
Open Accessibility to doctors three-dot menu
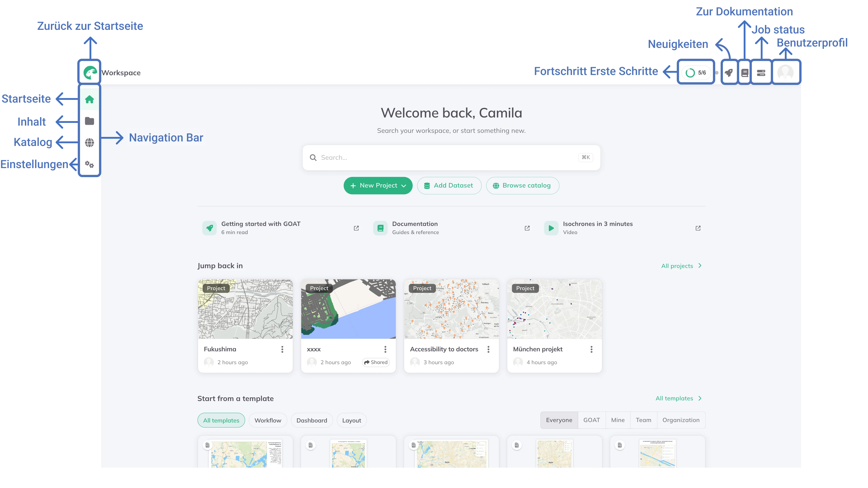488,349
